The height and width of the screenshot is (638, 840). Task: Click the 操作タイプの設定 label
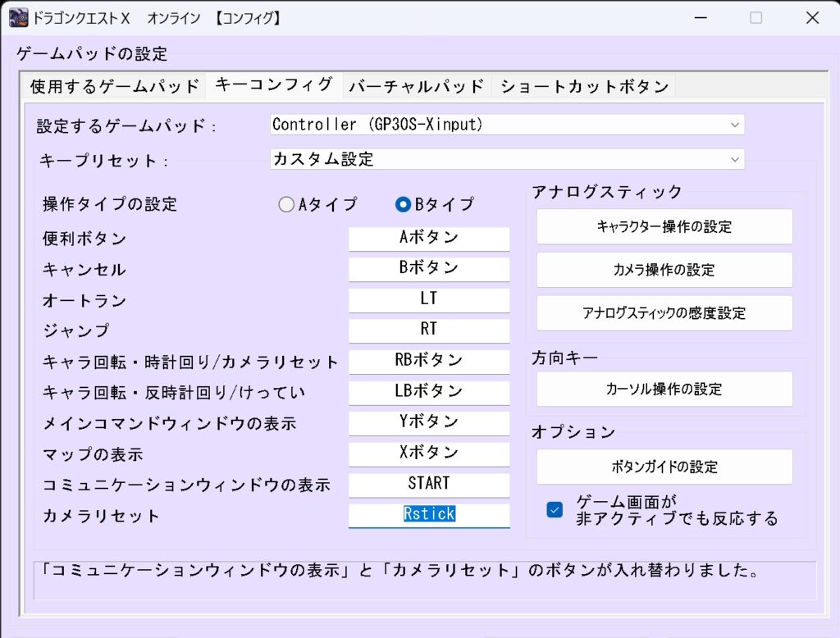click(110, 204)
